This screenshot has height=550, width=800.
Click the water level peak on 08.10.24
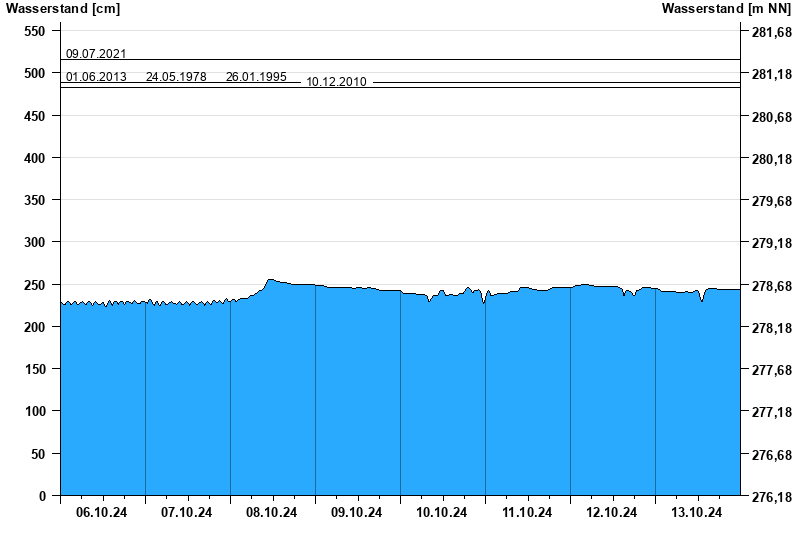pos(270,281)
